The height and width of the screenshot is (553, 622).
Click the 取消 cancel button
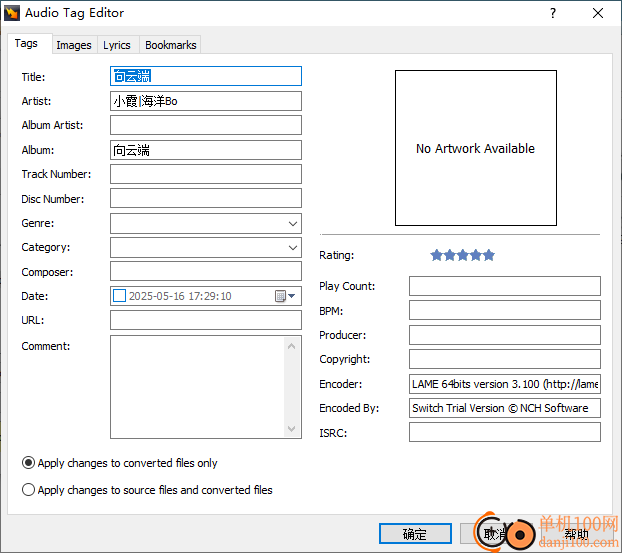[496, 534]
